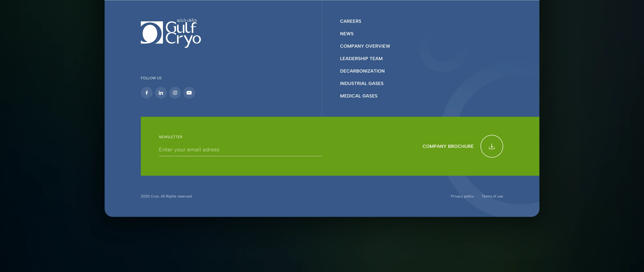The image size is (644, 272).
Task: Click the brochure download circle icon
Action: tap(491, 146)
